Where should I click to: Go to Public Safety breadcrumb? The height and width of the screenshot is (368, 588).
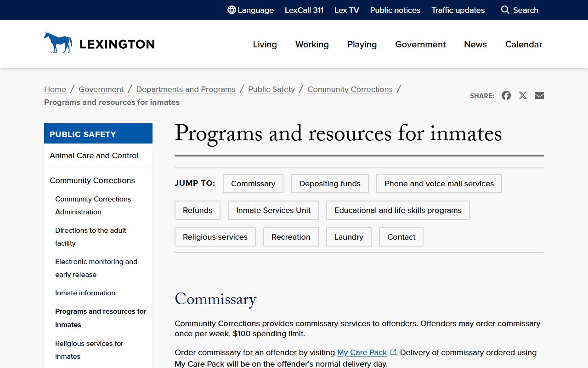pyautogui.click(x=271, y=89)
